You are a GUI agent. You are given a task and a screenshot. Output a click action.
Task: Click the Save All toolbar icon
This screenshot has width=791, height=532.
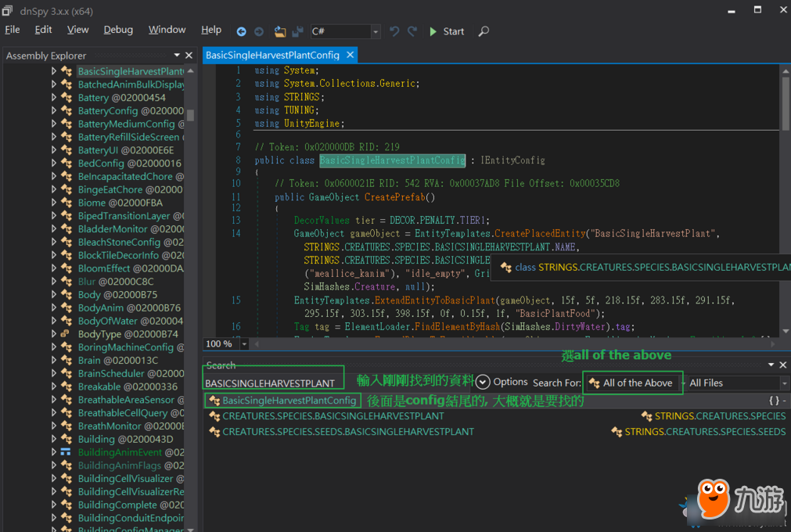(297, 31)
